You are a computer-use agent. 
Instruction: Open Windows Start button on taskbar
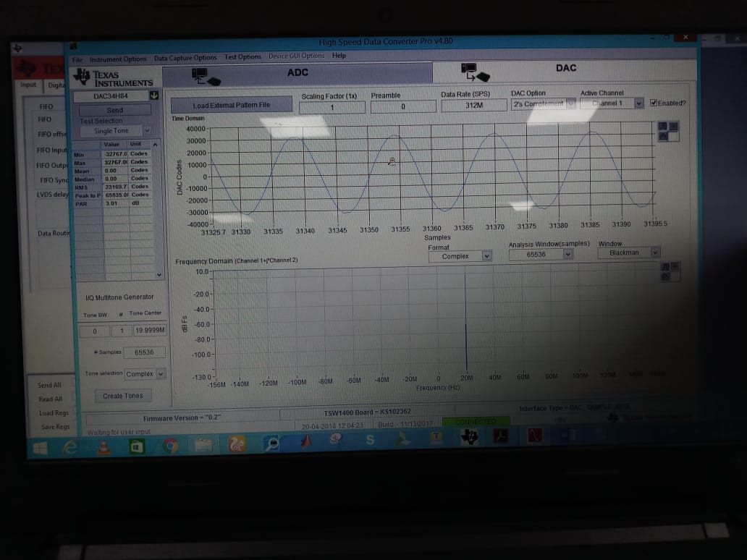[41, 449]
